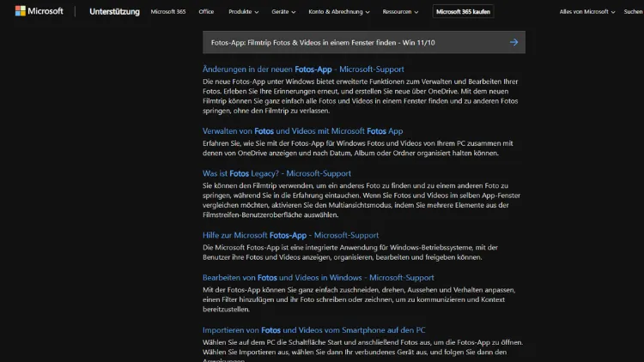This screenshot has width=644, height=362.
Task: Submit search with the blue arrow icon
Action: point(513,42)
